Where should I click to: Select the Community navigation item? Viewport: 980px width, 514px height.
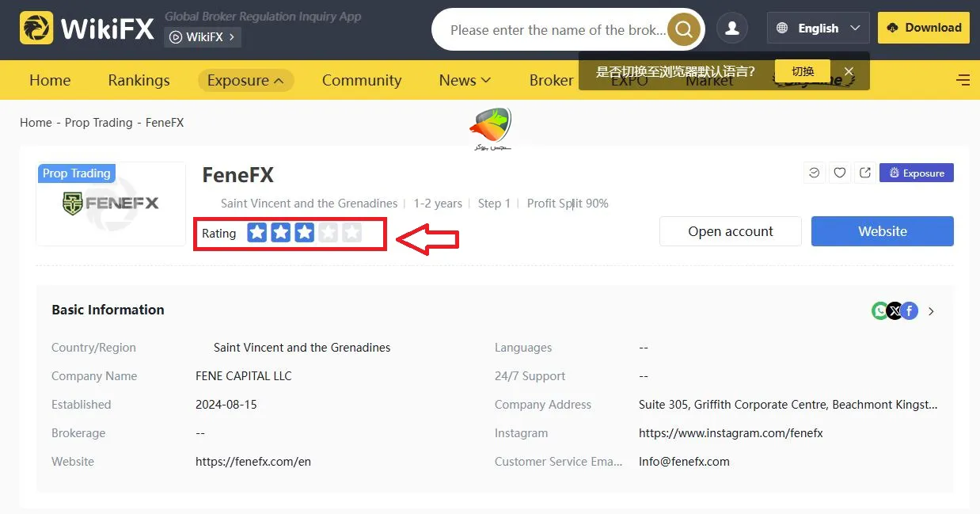(x=361, y=80)
